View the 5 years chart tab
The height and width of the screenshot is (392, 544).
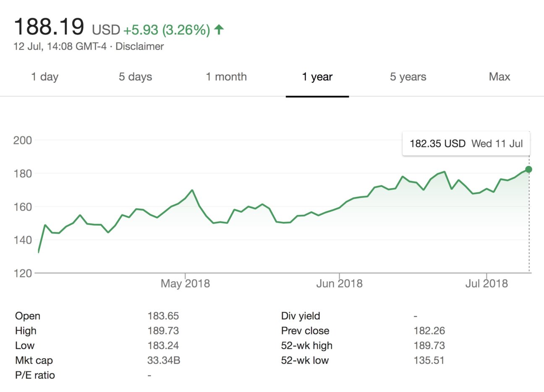click(x=408, y=77)
